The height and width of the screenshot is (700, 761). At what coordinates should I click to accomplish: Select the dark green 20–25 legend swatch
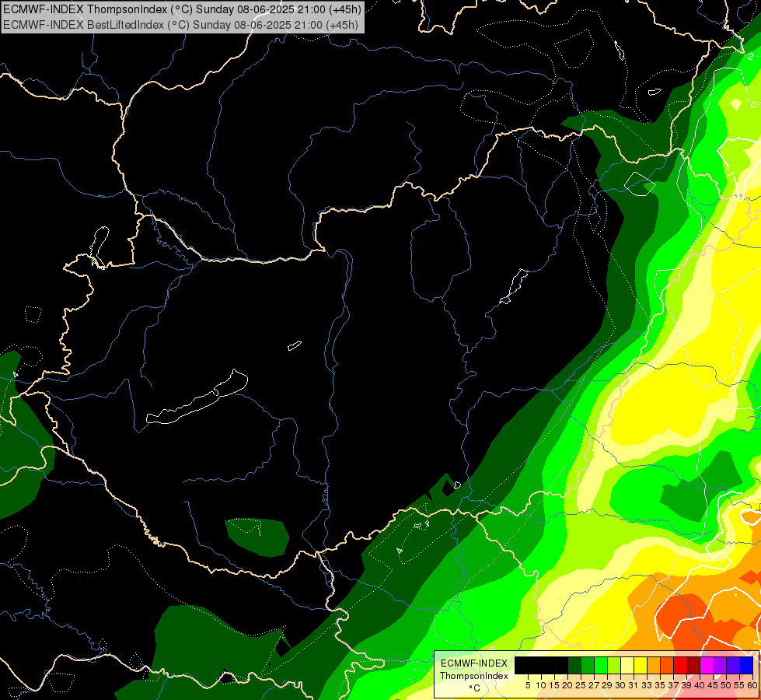coord(574,665)
